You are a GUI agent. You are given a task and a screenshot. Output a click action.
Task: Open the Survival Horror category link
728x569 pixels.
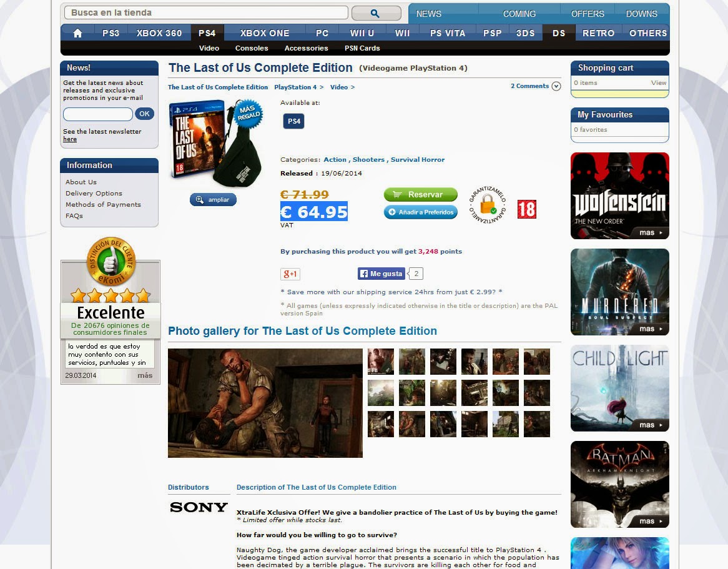tap(418, 159)
